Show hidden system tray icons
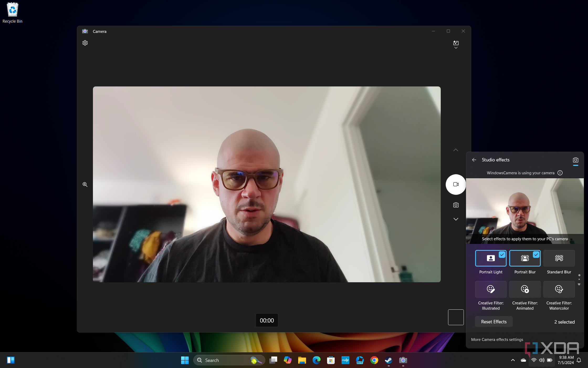The image size is (588, 368). tap(513, 360)
